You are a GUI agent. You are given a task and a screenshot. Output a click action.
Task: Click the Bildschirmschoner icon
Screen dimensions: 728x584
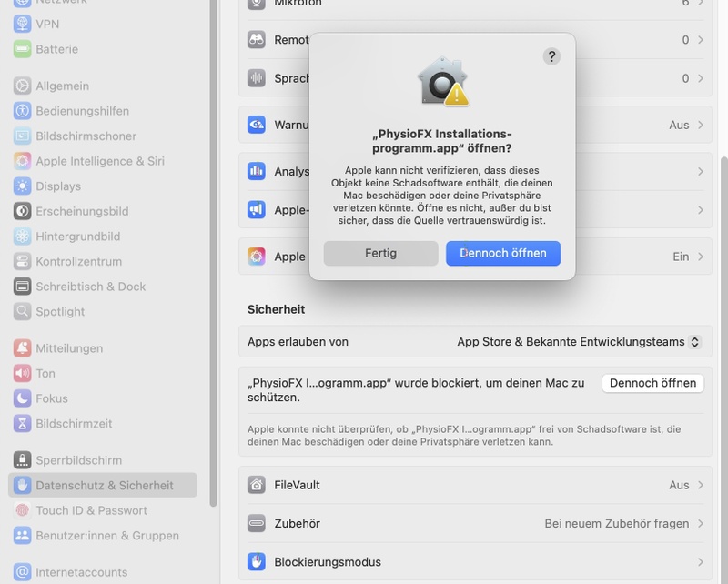[x=22, y=136]
